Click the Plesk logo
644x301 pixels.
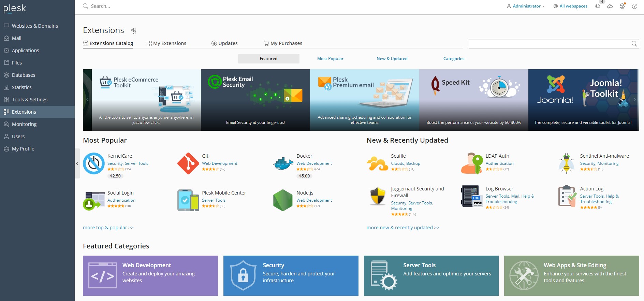point(15,9)
